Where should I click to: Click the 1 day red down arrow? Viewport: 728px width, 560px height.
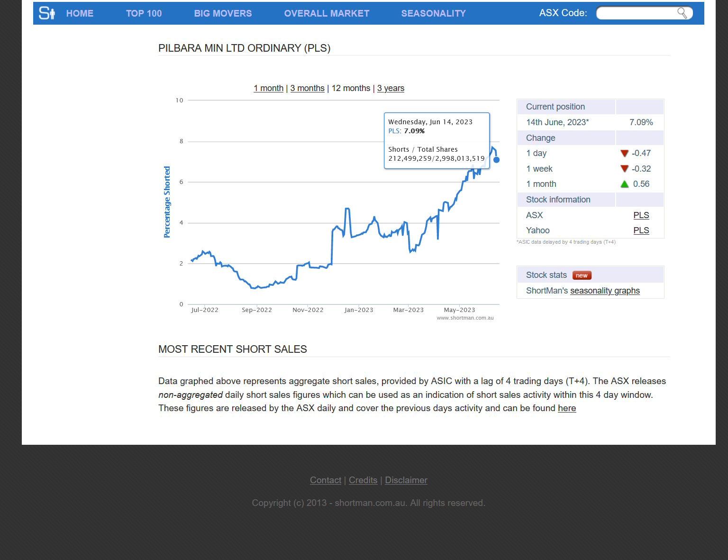point(624,153)
